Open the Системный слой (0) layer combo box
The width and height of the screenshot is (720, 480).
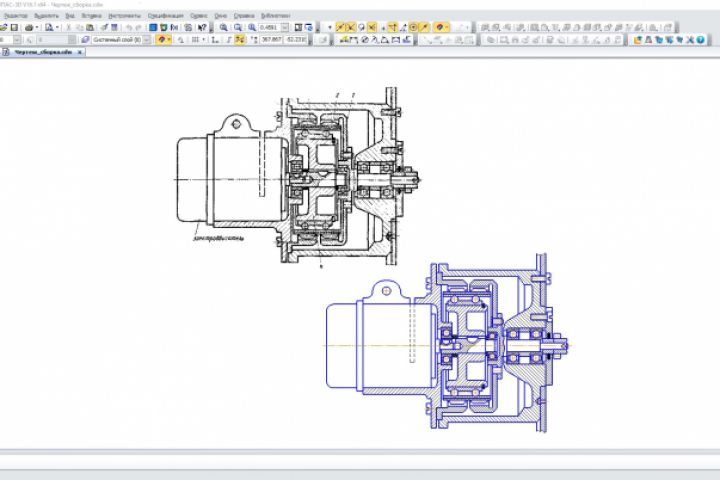pyautogui.click(x=121, y=40)
